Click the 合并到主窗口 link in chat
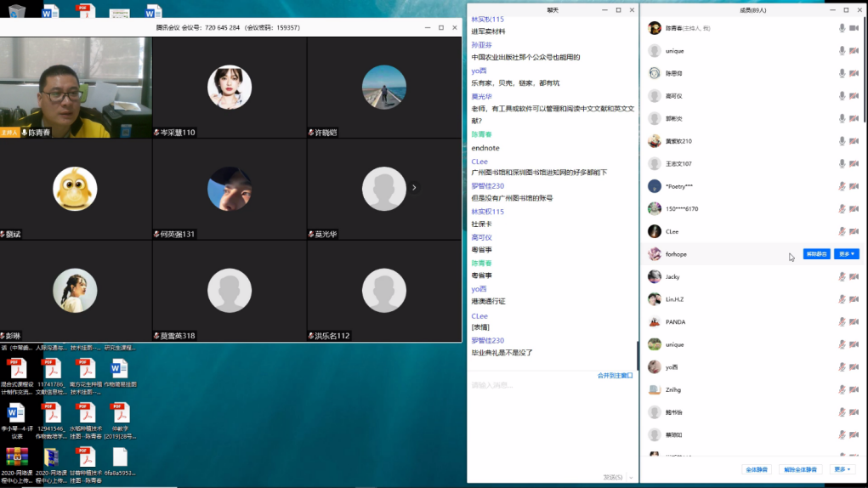The height and width of the screenshot is (488, 868). click(615, 375)
